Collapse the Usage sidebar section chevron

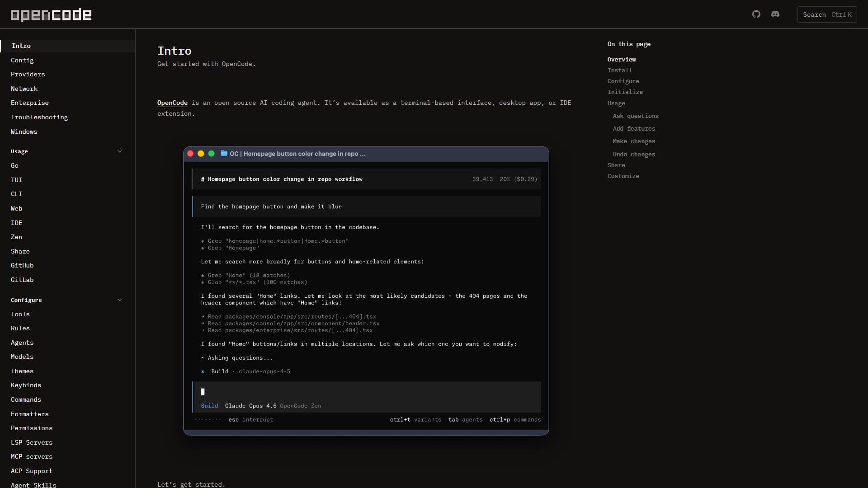click(x=120, y=151)
